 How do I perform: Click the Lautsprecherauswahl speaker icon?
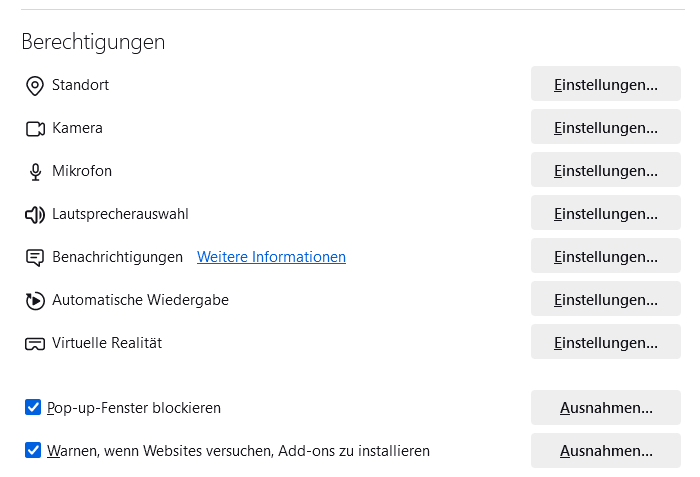[x=35, y=215]
